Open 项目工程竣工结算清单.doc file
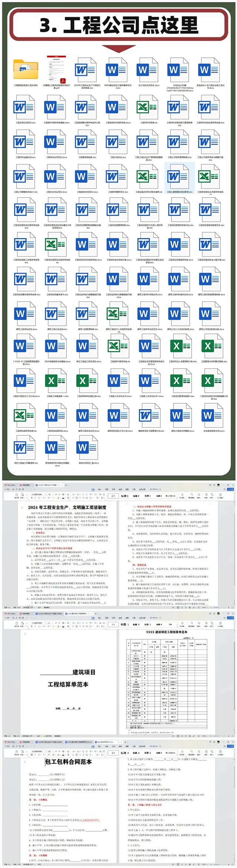 [x=26, y=447]
